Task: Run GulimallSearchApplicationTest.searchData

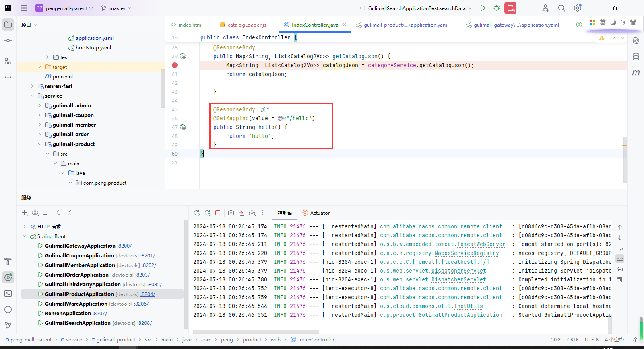Action: click(483, 8)
